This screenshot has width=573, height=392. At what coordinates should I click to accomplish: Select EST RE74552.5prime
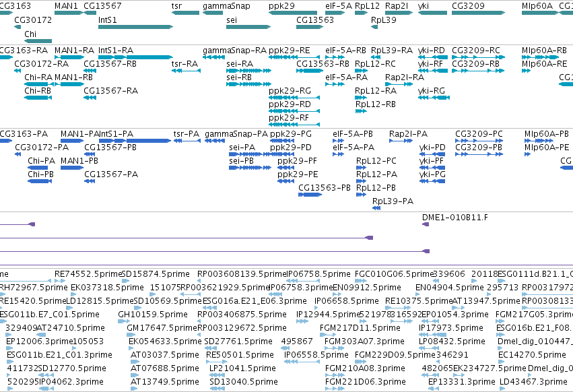(x=88, y=274)
